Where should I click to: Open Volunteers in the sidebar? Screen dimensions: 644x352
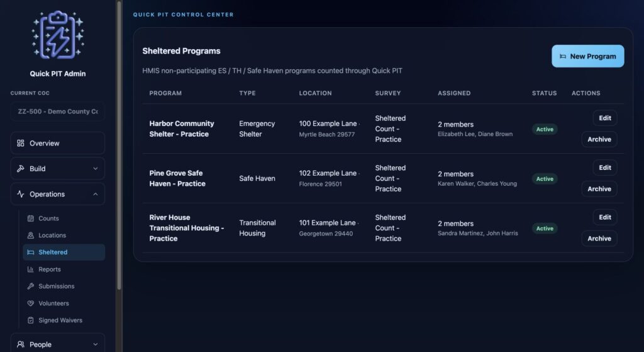pyautogui.click(x=64, y=303)
